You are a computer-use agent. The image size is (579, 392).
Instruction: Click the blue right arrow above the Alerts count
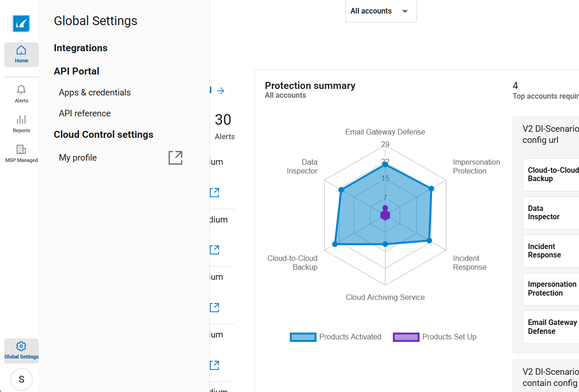(x=221, y=91)
